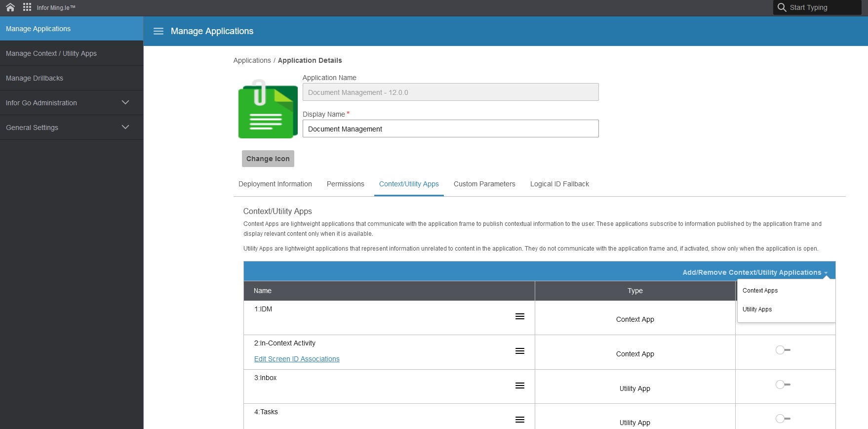Enable the Inbox utility app toggle
The image size is (868, 429).
[783, 385]
